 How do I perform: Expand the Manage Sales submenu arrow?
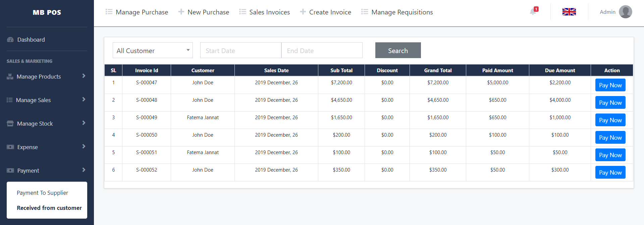pos(84,99)
